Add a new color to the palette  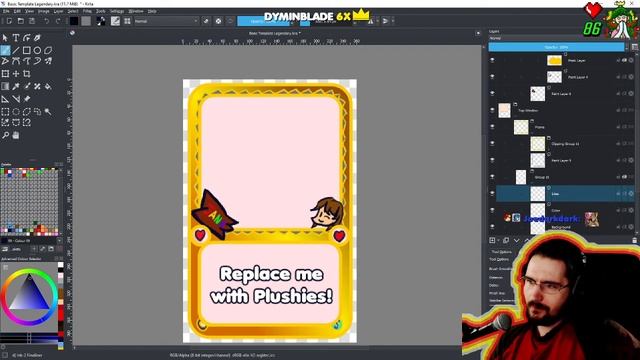click(34, 249)
